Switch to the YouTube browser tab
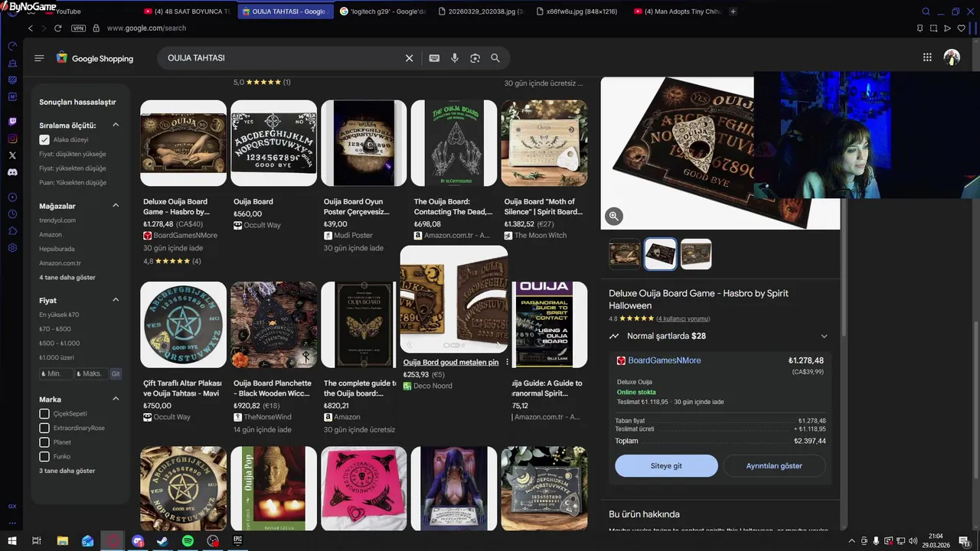The image size is (980, 551). pos(67,11)
